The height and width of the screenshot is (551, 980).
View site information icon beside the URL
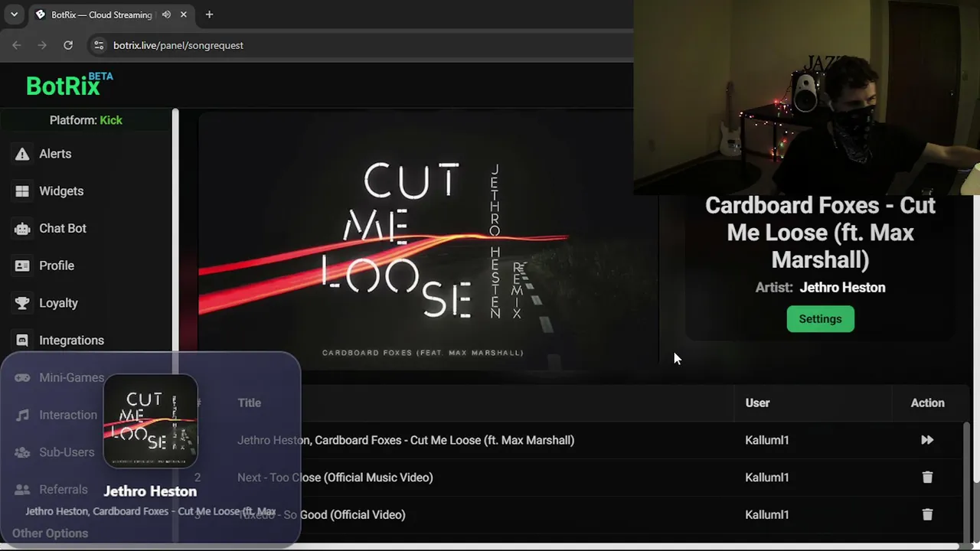tap(98, 45)
